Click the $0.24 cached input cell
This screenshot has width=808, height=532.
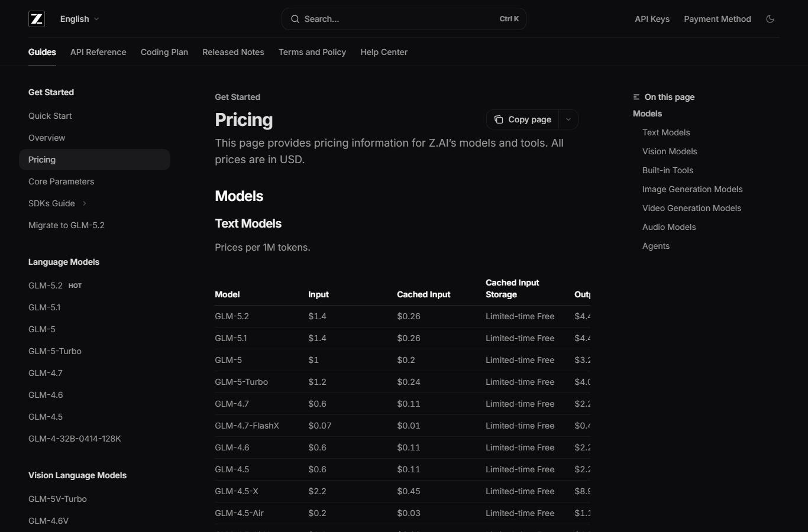point(409,382)
